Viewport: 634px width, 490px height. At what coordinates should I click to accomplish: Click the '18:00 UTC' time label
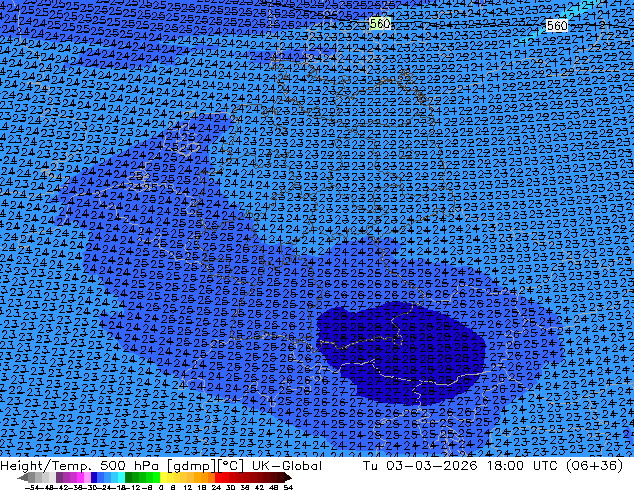pos(523,466)
